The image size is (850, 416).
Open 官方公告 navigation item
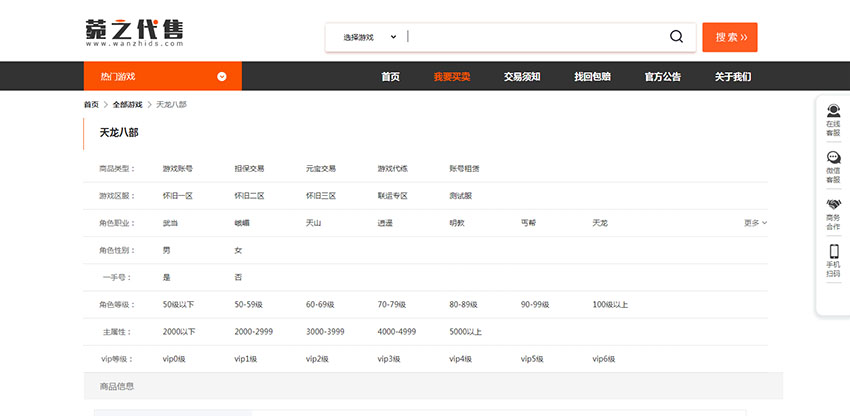pos(662,76)
